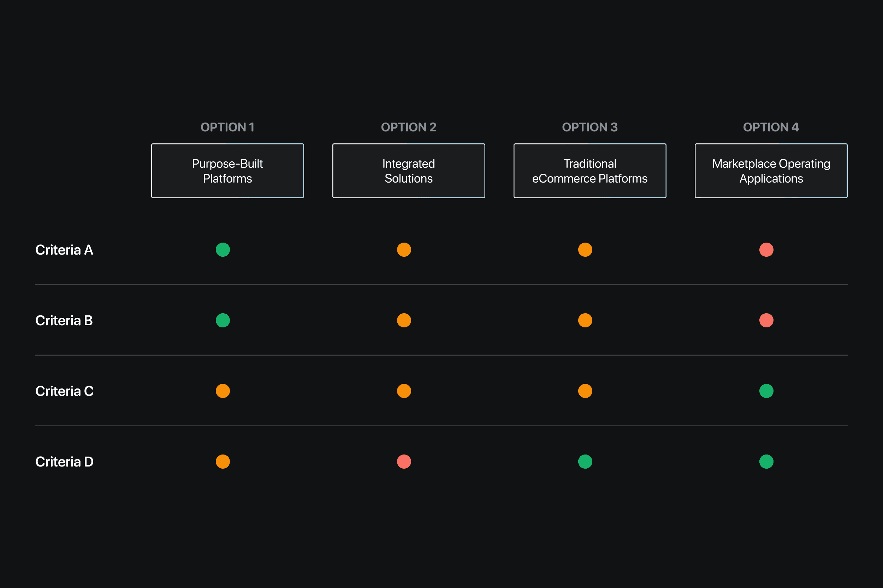The height and width of the screenshot is (588, 883).
Task: Click the Criteria D row label
Action: tap(64, 462)
